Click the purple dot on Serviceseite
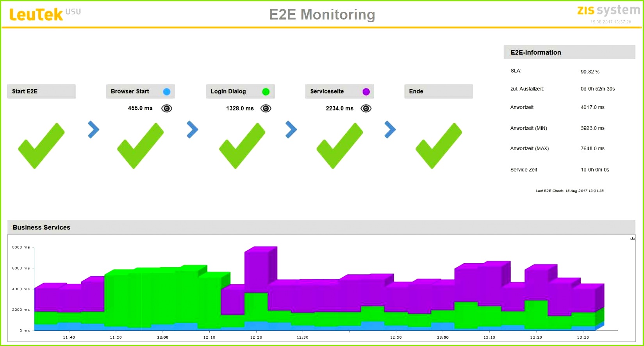This screenshot has width=644, height=346. (366, 92)
